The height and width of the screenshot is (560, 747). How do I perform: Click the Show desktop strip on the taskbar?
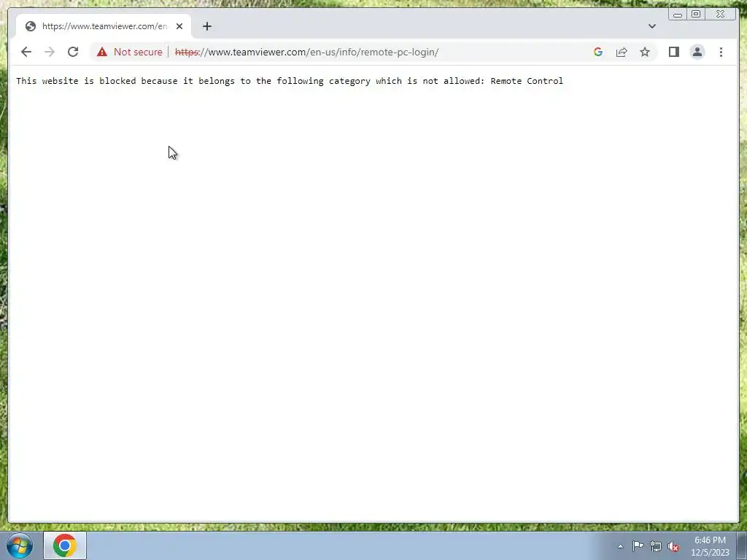(x=742, y=546)
